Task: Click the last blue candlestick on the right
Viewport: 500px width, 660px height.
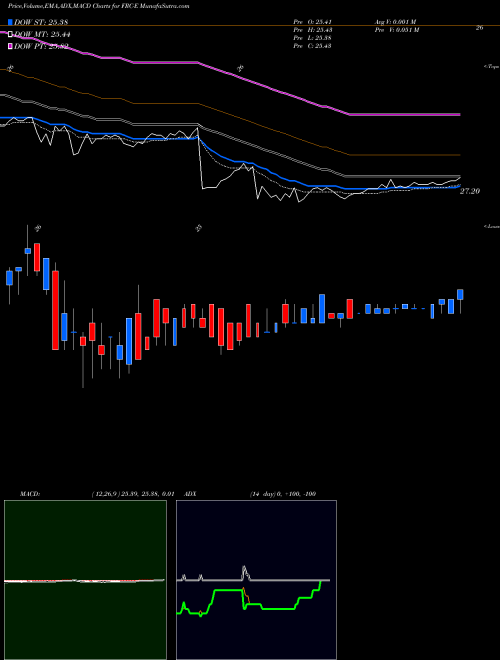Action: pos(460,295)
